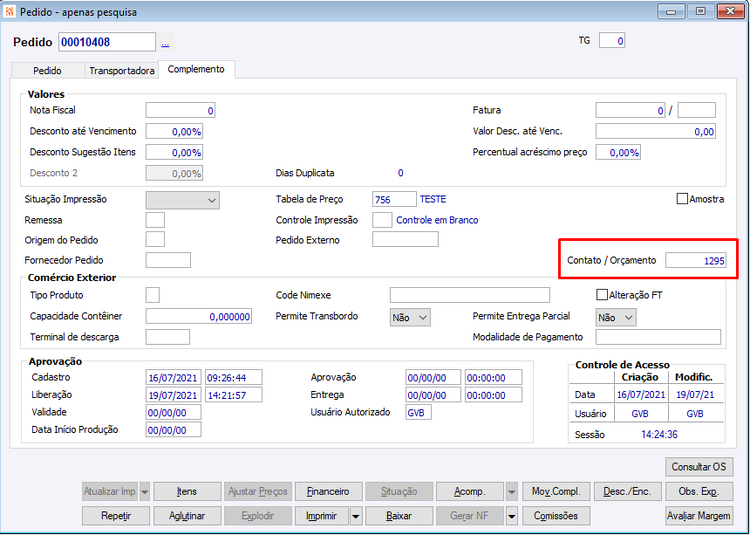Focus the Tabela de Preço field

[x=394, y=199]
